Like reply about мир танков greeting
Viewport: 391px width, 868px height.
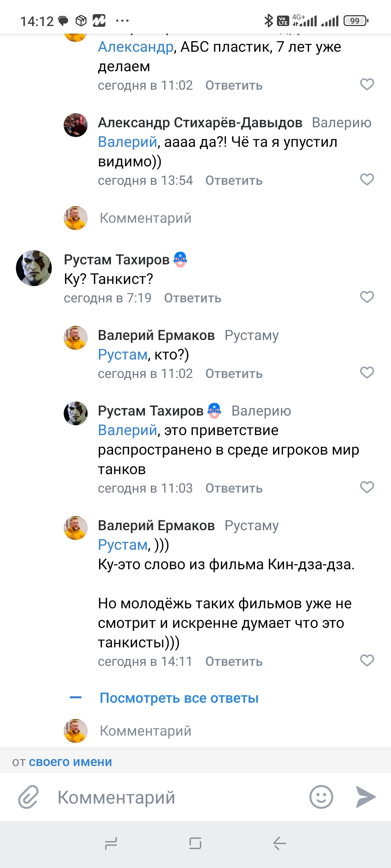pos(367,487)
